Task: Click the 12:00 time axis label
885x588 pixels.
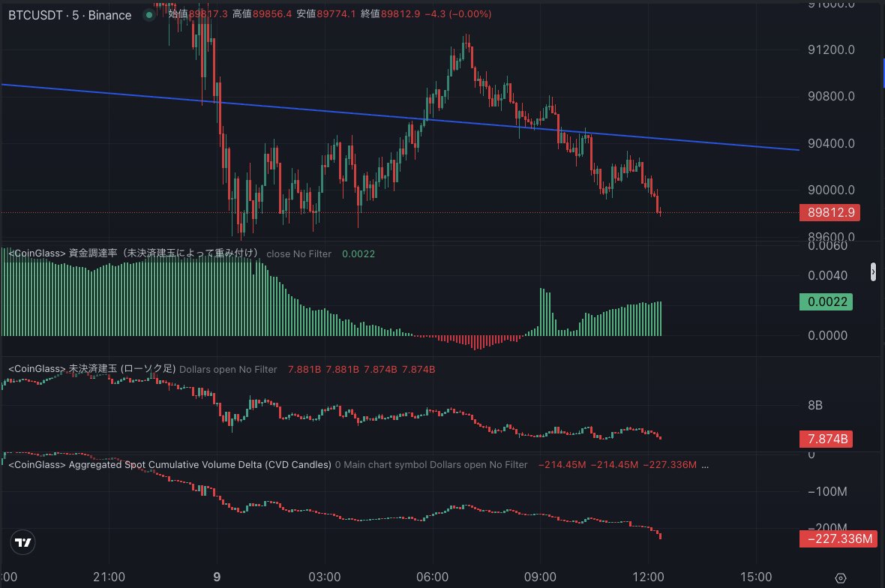Action: 648,577
